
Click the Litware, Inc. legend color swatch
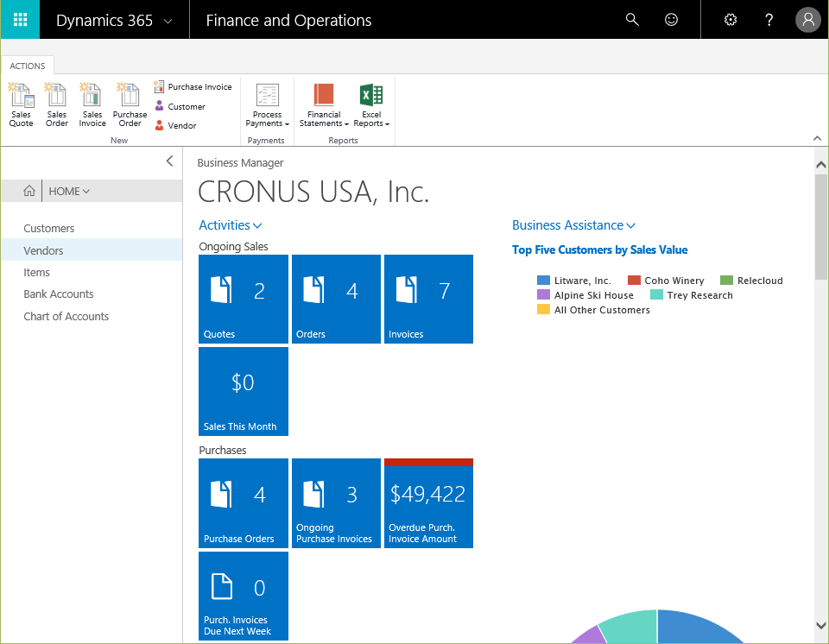(543, 281)
